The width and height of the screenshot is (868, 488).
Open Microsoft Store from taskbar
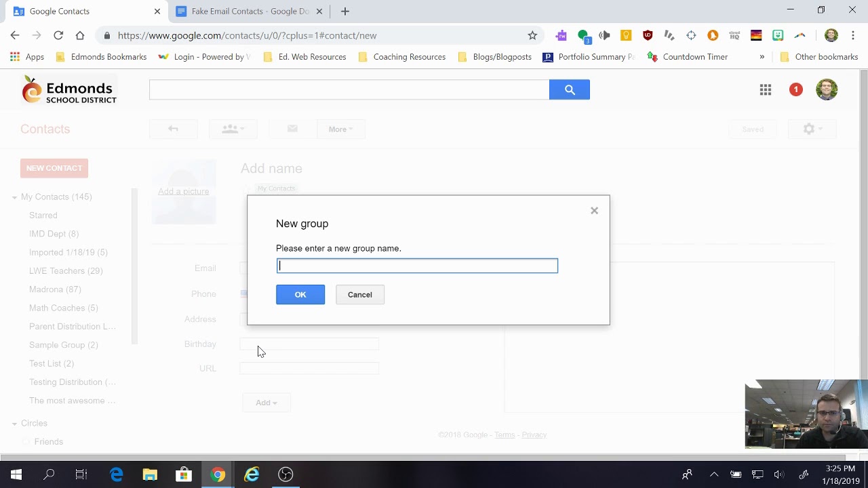[x=184, y=474]
